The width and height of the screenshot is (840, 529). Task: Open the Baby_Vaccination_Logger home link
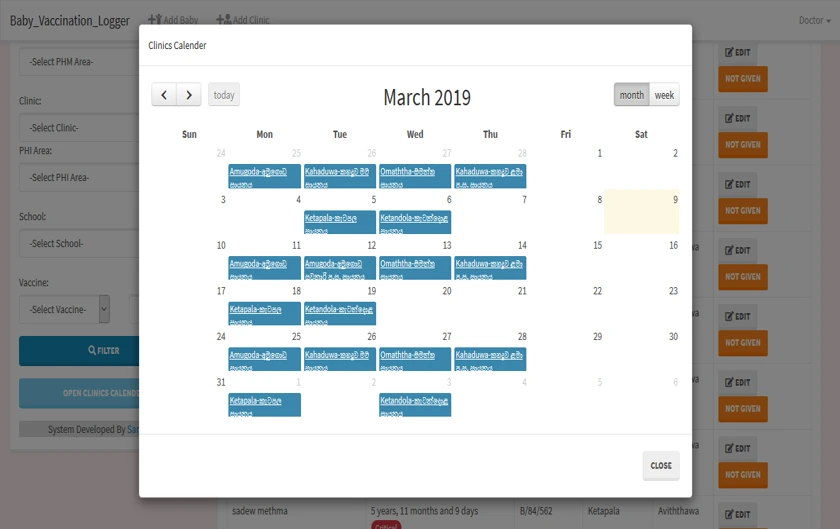tap(69, 20)
